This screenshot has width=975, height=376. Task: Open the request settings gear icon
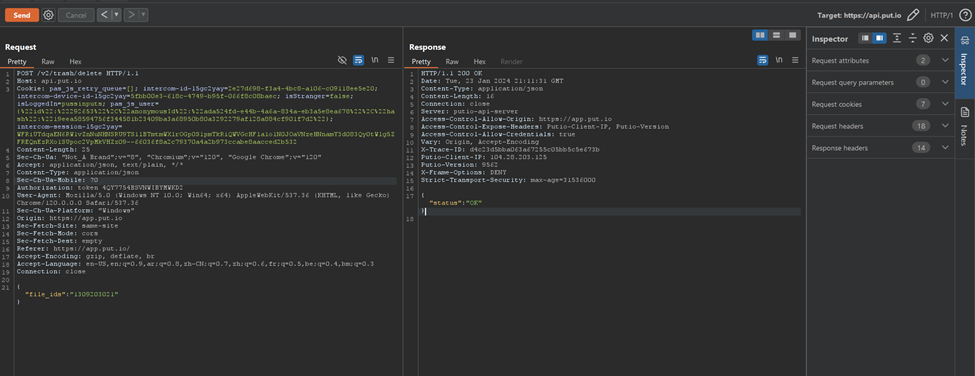[49, 14]
